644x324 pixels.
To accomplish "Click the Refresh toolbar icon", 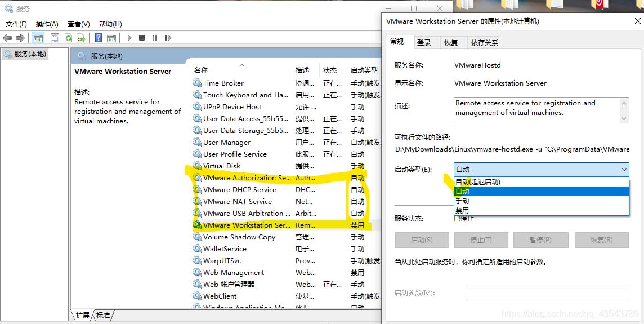I will point(68,38).
